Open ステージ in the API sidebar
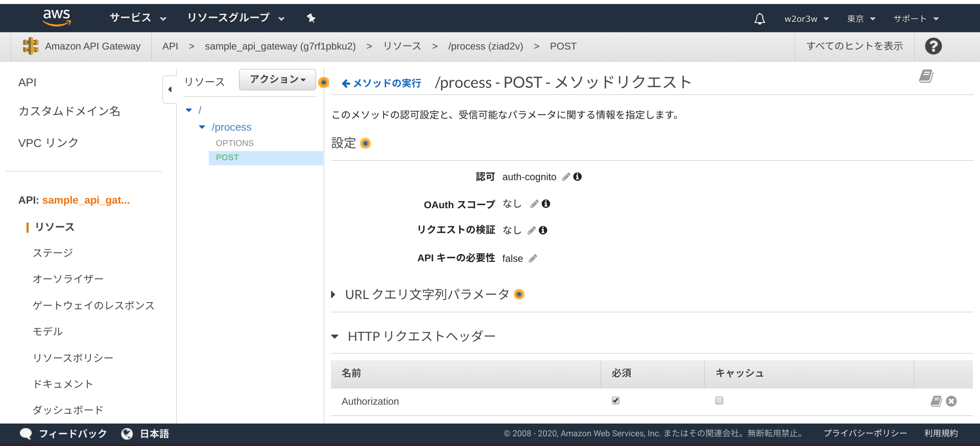This screenshot has width=980, height=446. (x=53, y=253)
